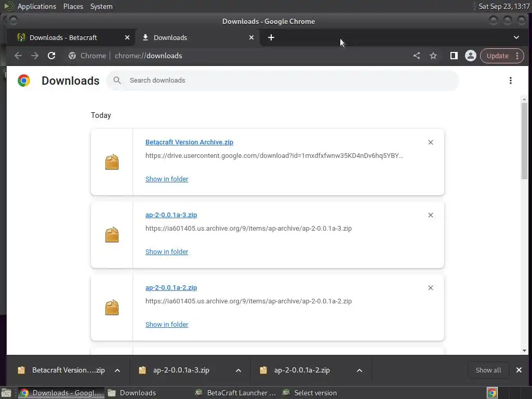Click the ap-2-0.0.1a-3.zip package icon
Image resolution: width=532 pixels, height=399 pixels.
112,234
